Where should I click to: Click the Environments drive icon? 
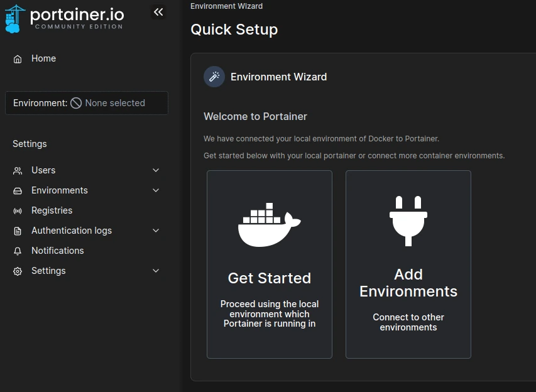(18, 190)
